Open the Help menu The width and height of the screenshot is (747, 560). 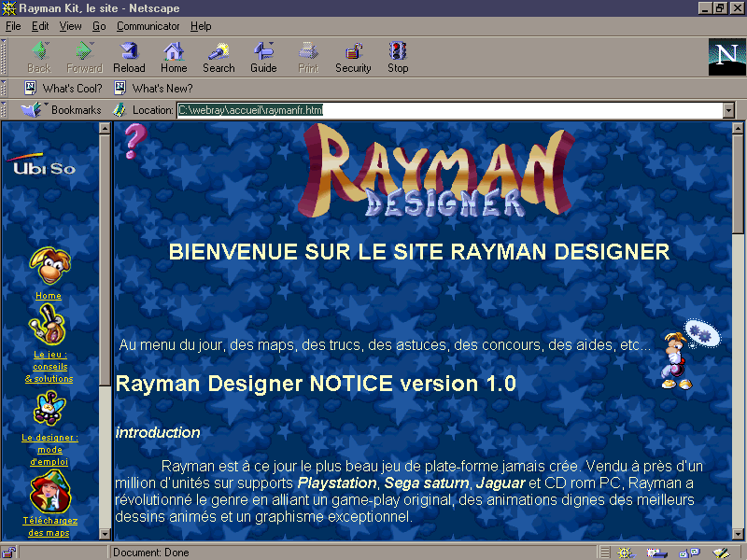tap(201, 26)
